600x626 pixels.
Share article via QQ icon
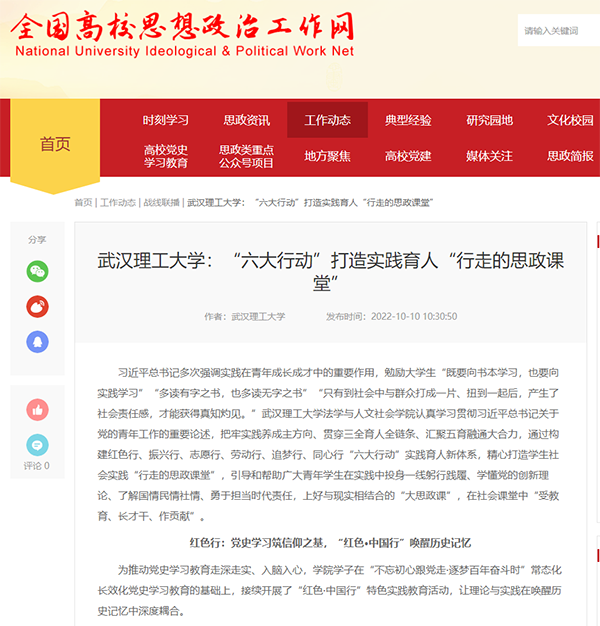click(x=37, y=341)
